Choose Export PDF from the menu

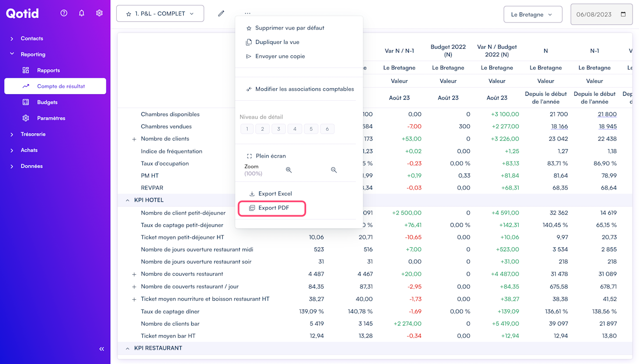coord(273,208)
